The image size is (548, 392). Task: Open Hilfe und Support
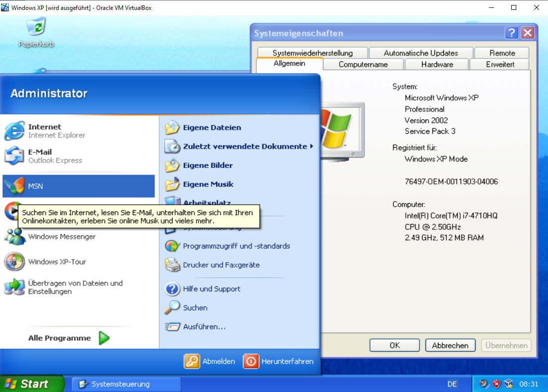pos(240,289)
